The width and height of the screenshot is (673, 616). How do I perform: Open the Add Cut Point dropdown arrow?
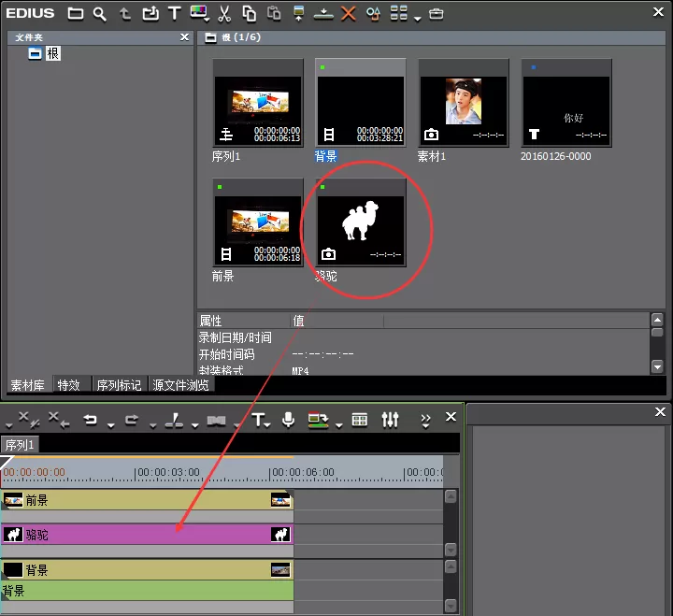click(194, 425)
